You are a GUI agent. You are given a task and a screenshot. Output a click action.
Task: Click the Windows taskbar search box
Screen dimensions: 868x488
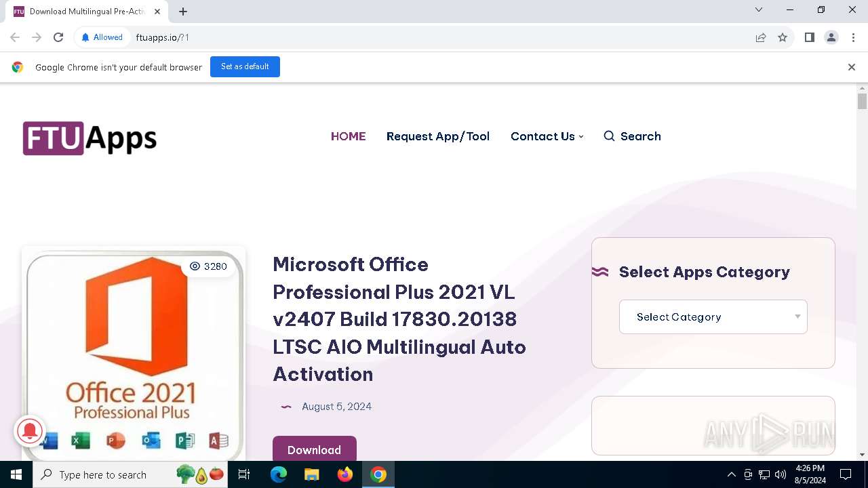(x=132, y=474)
